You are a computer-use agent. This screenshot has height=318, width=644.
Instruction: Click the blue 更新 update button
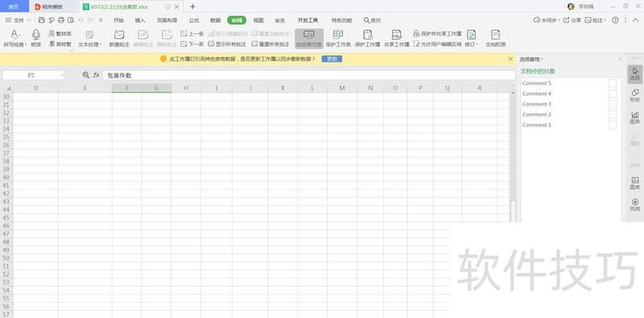332,59
